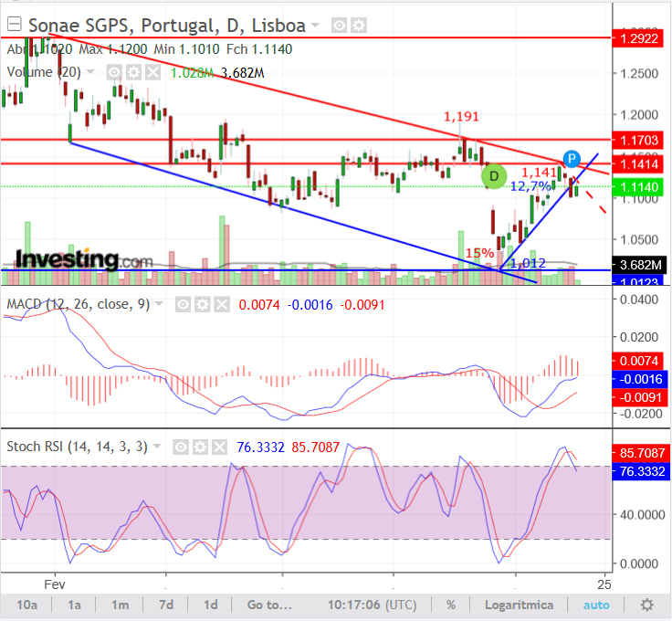
Task: Select the 1a time range
Action: click(x=74, y=605)
